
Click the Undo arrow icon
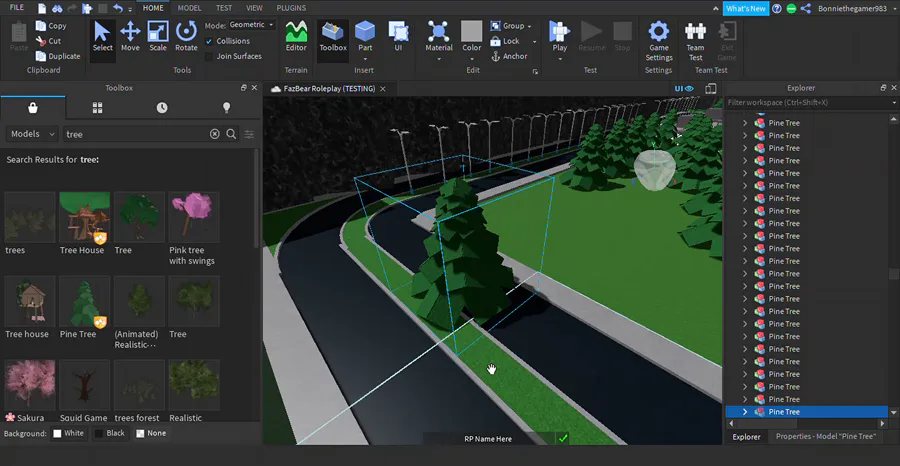118,9
